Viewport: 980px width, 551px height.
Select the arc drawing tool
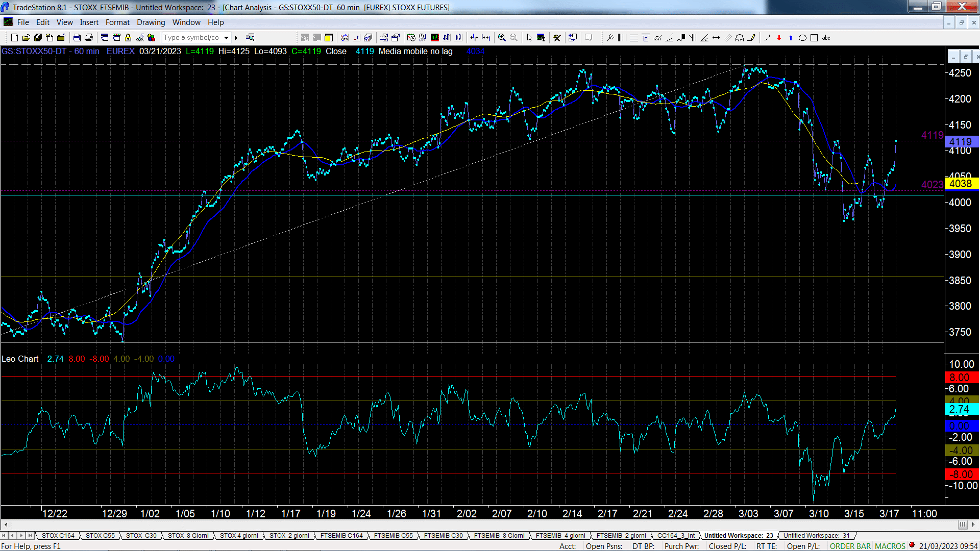[767, 38]
